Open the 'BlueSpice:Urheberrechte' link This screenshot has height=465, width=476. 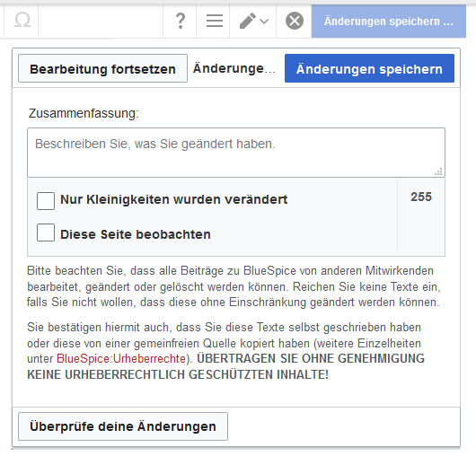pyautogui.click(x=121, y=359)
